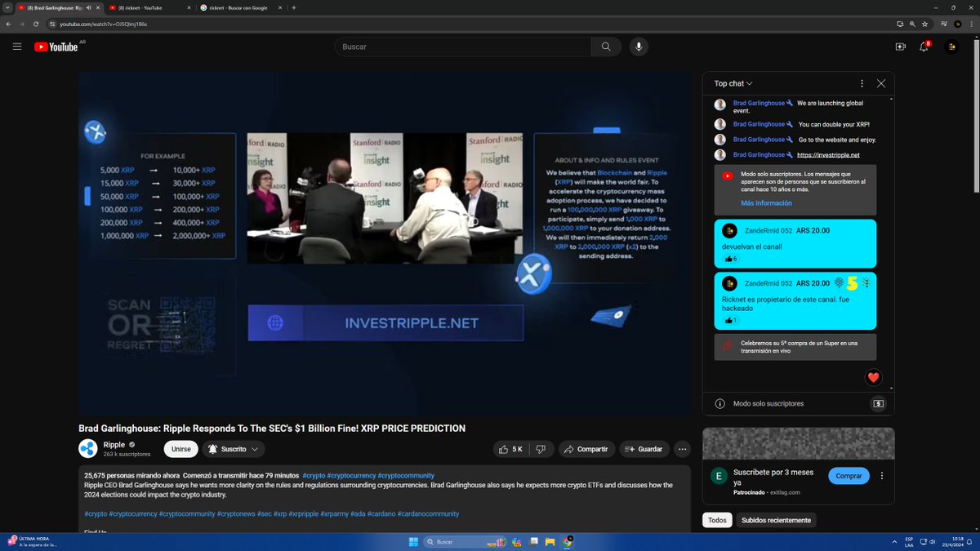Dislike the video with thumbs-down

541,449
